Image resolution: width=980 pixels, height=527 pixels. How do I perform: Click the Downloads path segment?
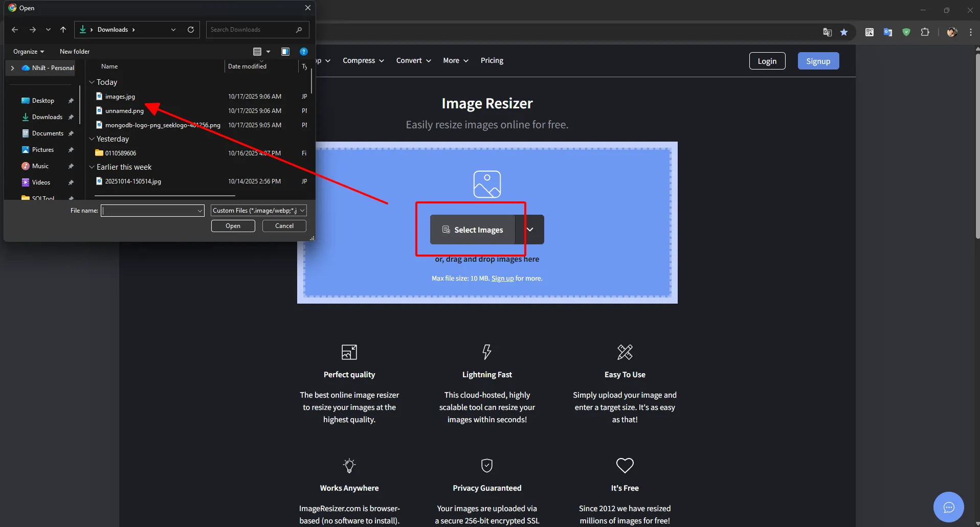pos(113,30)
